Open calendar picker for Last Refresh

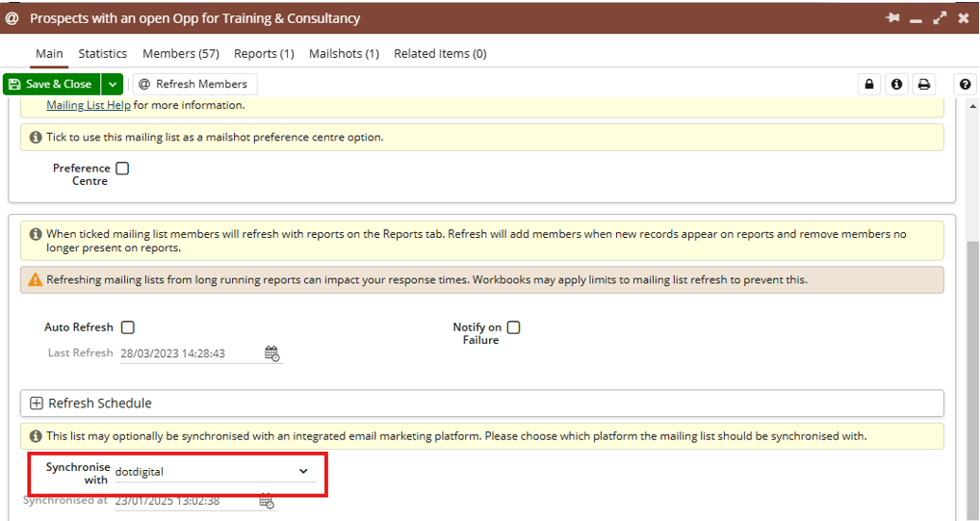tap(271, 353)
